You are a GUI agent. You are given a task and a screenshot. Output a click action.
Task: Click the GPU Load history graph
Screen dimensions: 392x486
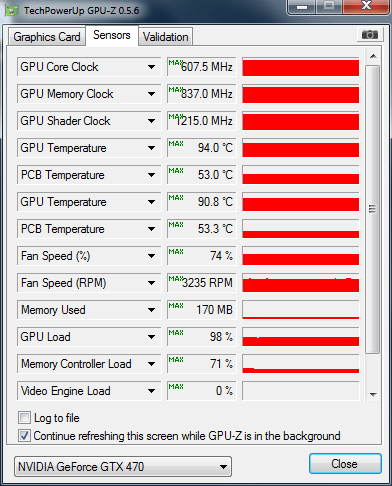301,337
